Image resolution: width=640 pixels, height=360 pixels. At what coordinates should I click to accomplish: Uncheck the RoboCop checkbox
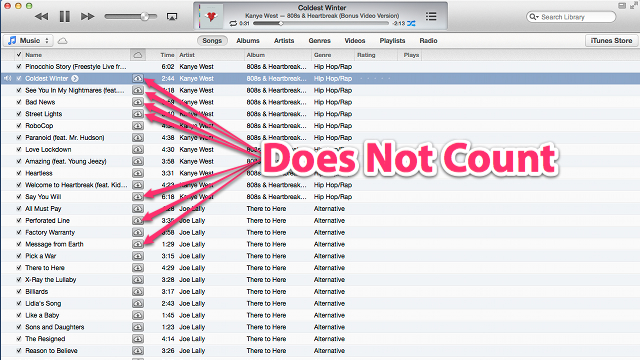[18, 126]
